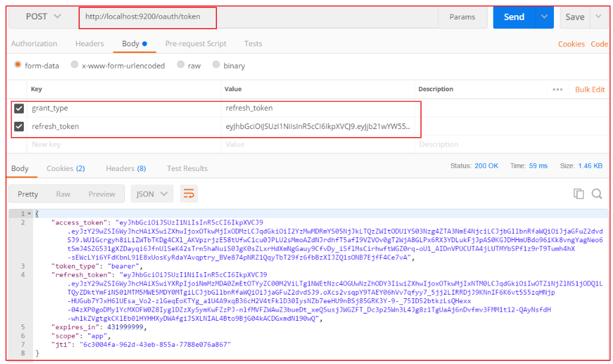Open the Test Results tab
Viewport: 613px width, 364px height.
187,169
